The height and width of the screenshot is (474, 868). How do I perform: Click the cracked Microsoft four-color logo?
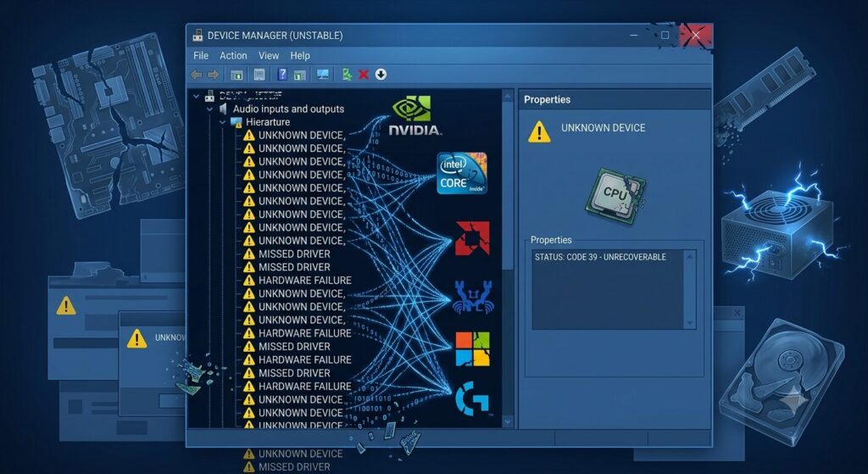pos(473,349)
